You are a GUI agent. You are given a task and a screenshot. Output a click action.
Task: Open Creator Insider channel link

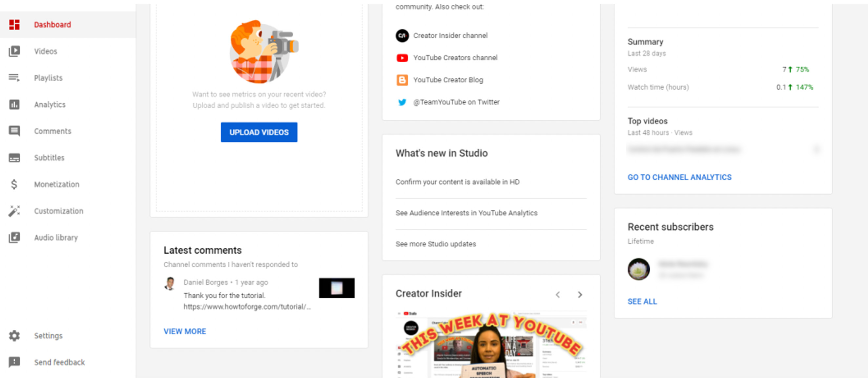click(x=450, y=36)
